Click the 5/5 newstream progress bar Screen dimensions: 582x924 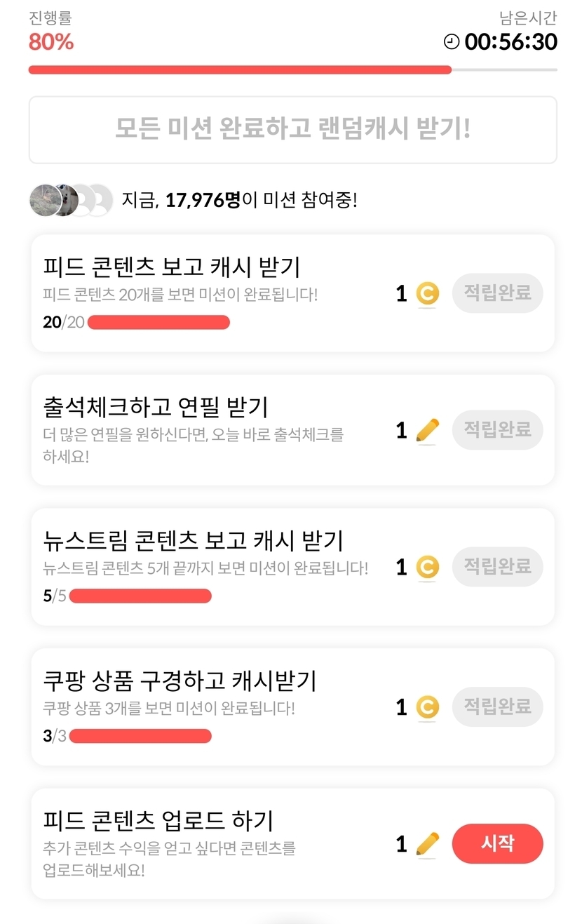point(140,596)
